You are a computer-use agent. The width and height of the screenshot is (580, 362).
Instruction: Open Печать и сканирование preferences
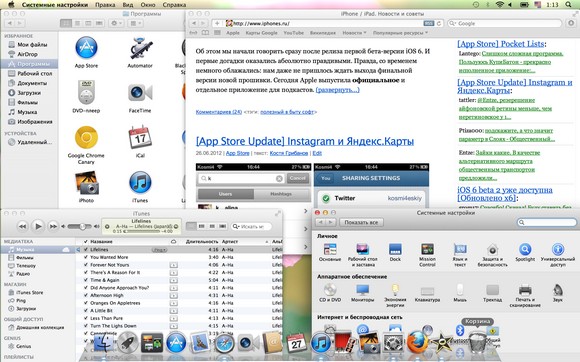pyautogui.click(x=525, y=290)
